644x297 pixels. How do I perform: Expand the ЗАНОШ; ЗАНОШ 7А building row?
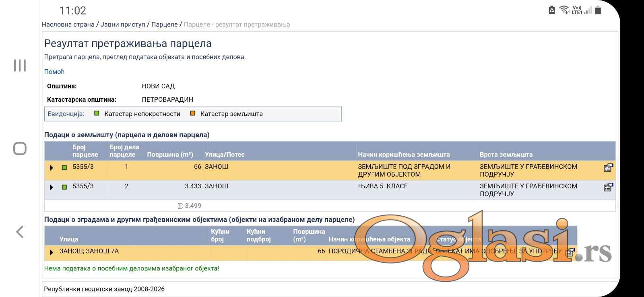coord(52,252)
